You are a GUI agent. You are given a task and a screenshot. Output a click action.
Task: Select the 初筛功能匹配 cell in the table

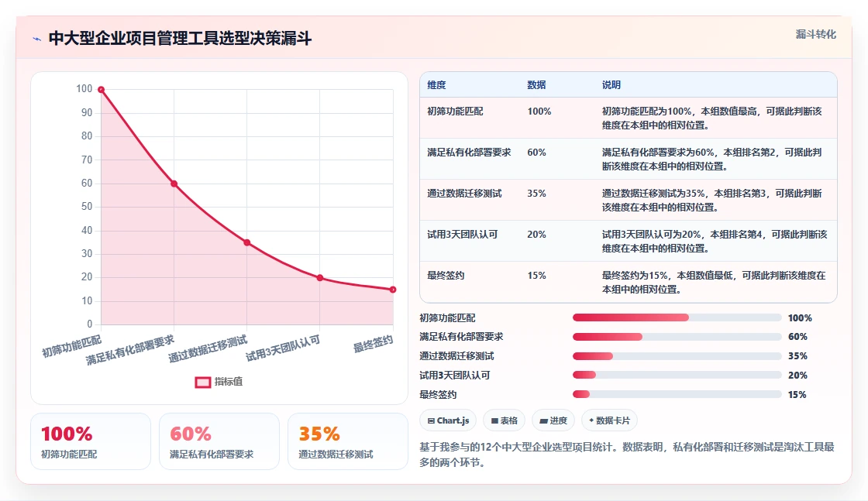(455, 112)
